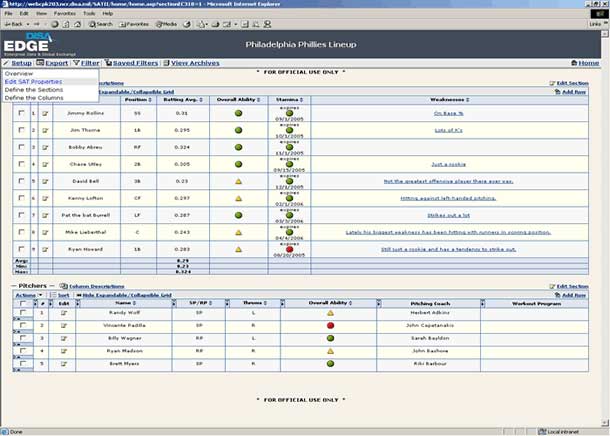Screen dimensions: 610x436
Task: Select the checkbox for Randy Wolf
Action: pos(22,313)
